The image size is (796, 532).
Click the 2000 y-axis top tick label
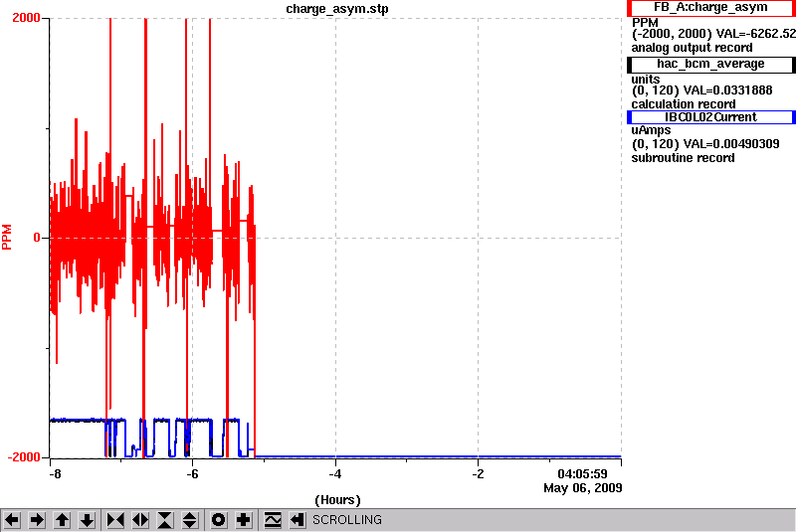coord(27,18)
